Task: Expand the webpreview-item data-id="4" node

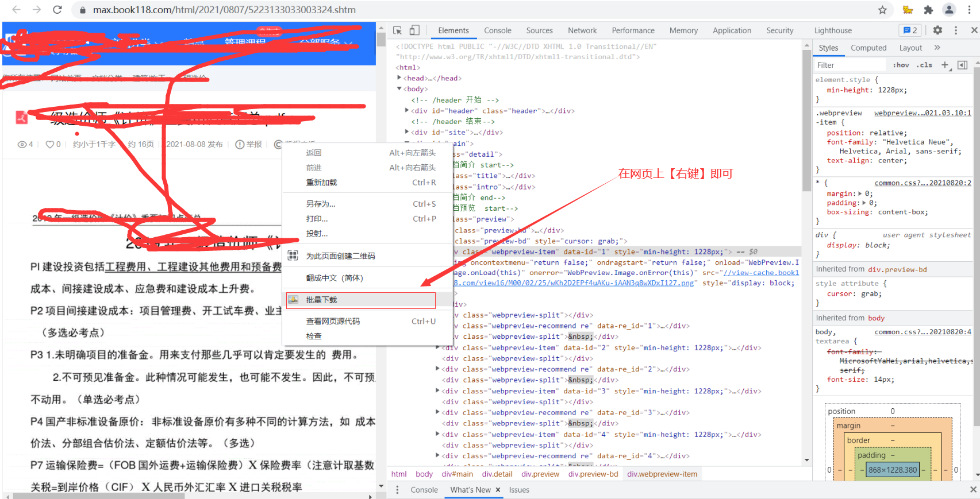Action: coord(438,434)
